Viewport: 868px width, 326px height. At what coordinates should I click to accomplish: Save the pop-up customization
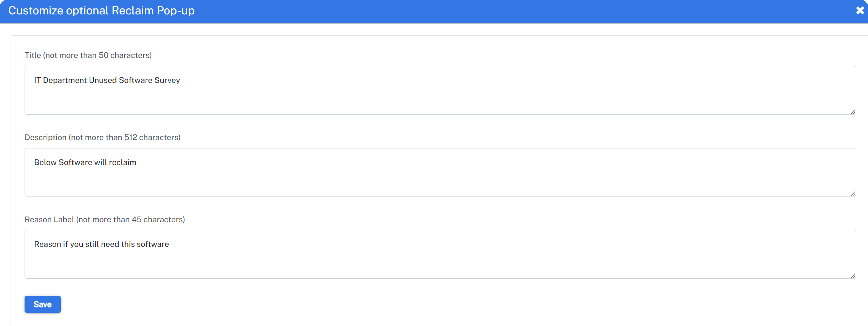point(43,304)
